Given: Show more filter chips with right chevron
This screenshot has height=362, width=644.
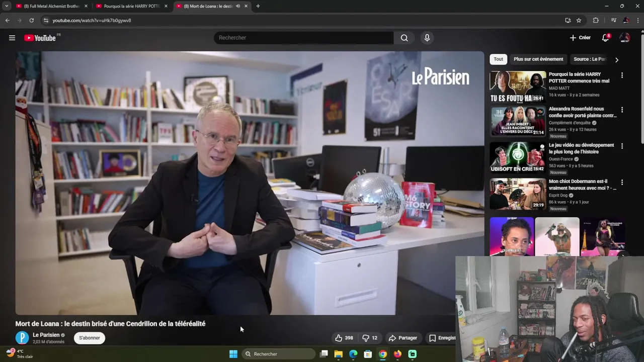Looking at the screenshot, I should (617, 59).
